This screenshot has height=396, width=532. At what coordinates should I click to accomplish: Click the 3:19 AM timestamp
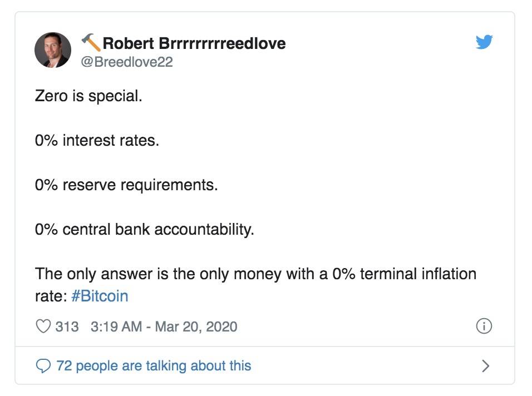click(116, 326)
